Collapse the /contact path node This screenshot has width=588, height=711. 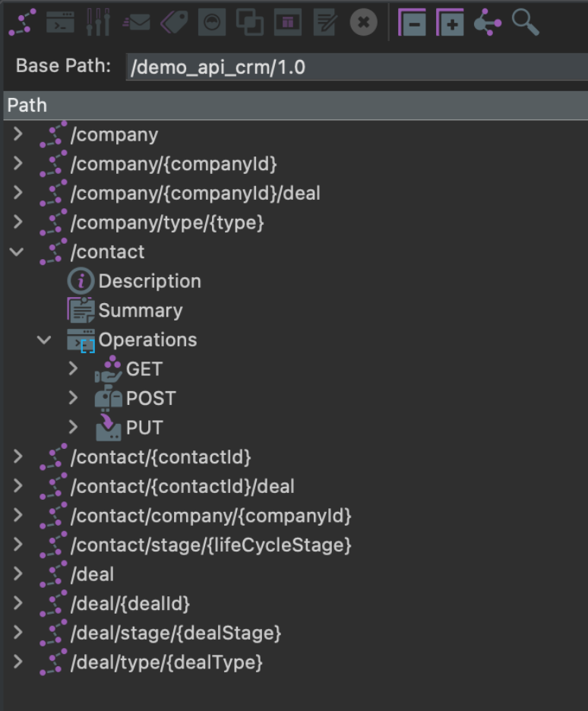tap(17, 252)
